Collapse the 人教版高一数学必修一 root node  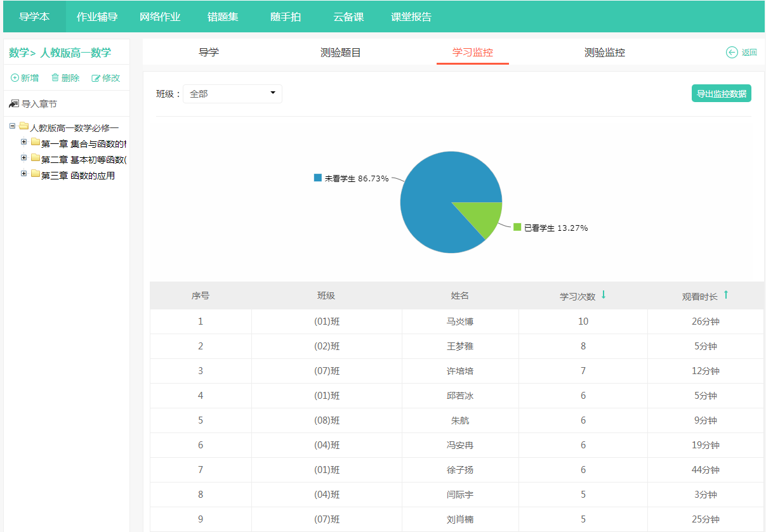click(x=13, y=126)
